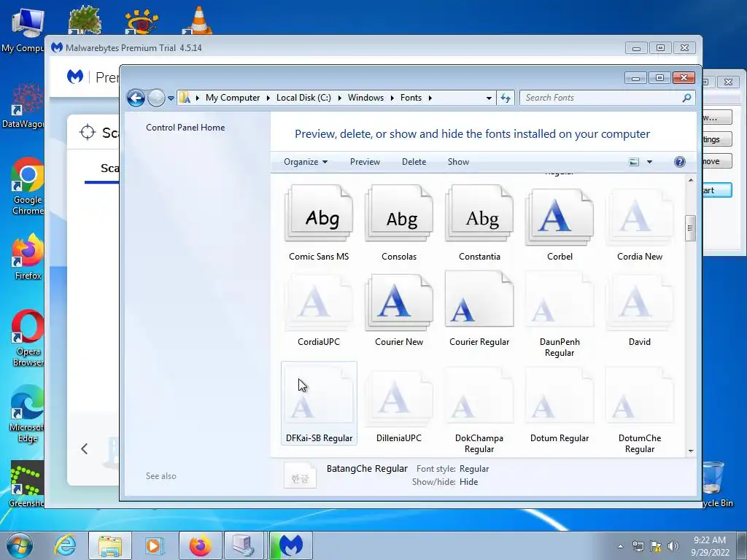Click the Fonts breadcrumb segment
The height and width of the screenshot is (560, 747).
411,98
